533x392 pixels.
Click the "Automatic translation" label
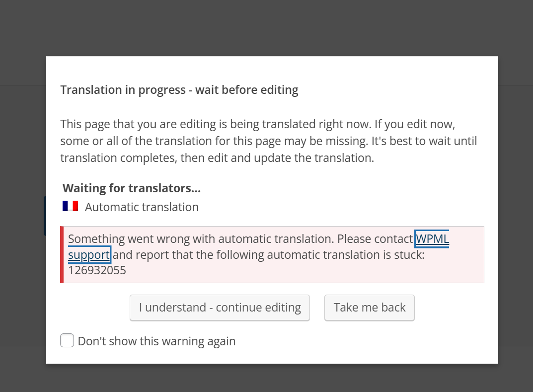[x=142, y=207]
